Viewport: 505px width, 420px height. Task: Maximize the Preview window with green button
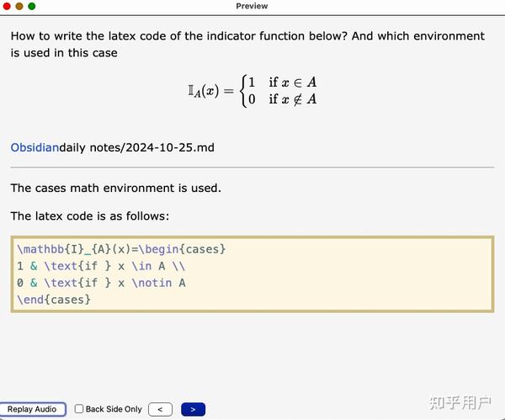32,6
